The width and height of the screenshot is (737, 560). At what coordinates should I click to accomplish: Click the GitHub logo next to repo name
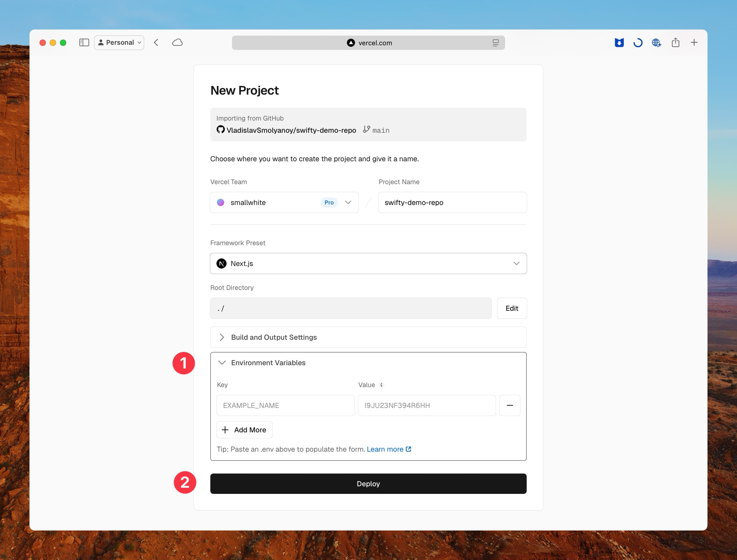(x=220, y=129)
